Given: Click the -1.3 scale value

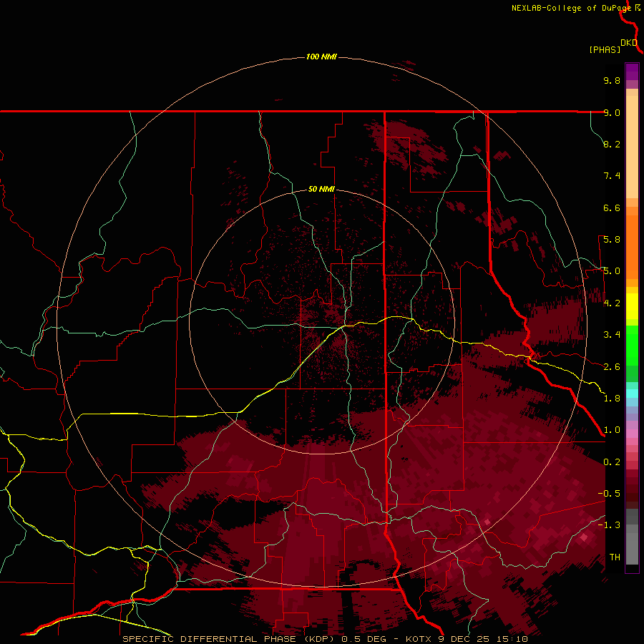Looking at the screenshot, I should 609,525.
